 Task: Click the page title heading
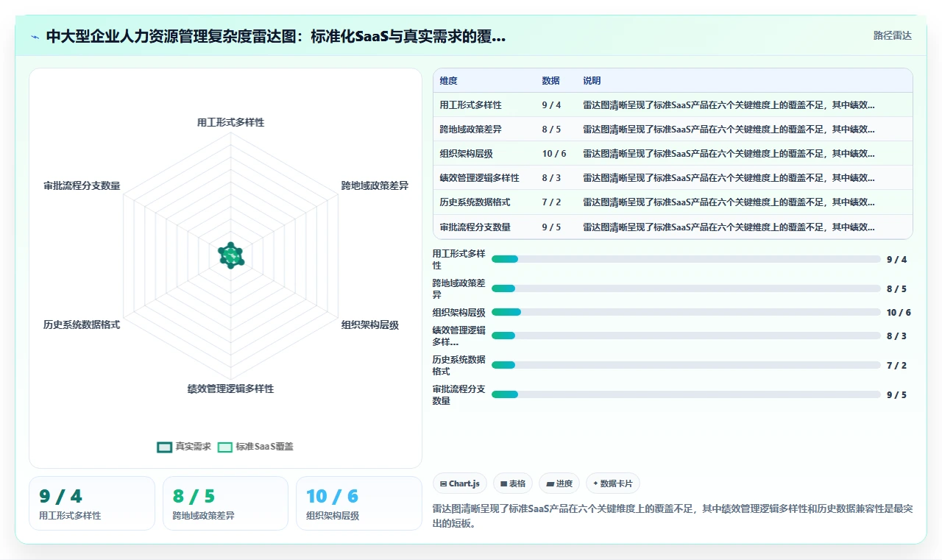tap(276, 37)
